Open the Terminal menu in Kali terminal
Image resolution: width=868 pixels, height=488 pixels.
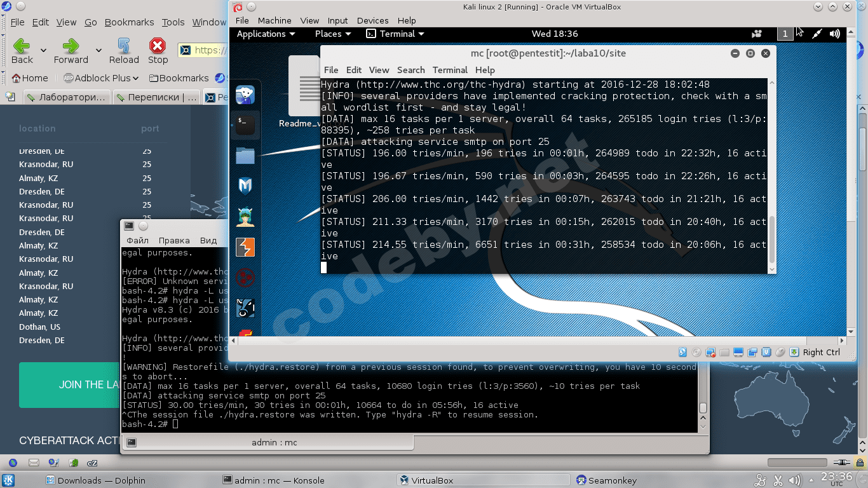[x=450, y=70]
